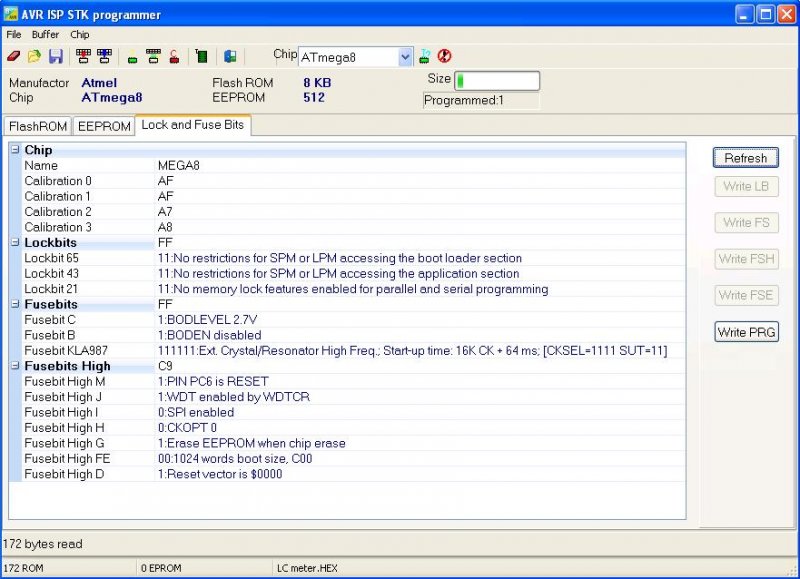
Task: Save the buffer with the floppy disk icon
Action: point(56,56)
